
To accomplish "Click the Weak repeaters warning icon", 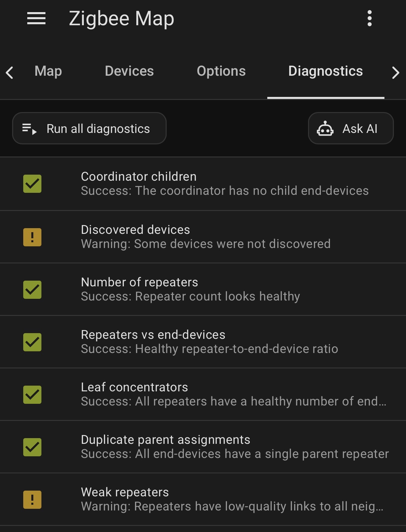I will tap(32, 500).
